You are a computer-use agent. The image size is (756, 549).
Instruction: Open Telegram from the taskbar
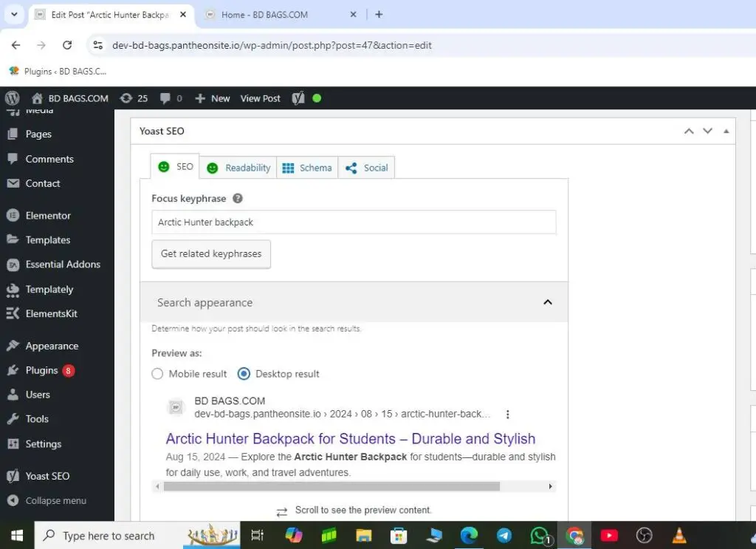[504, 536]
